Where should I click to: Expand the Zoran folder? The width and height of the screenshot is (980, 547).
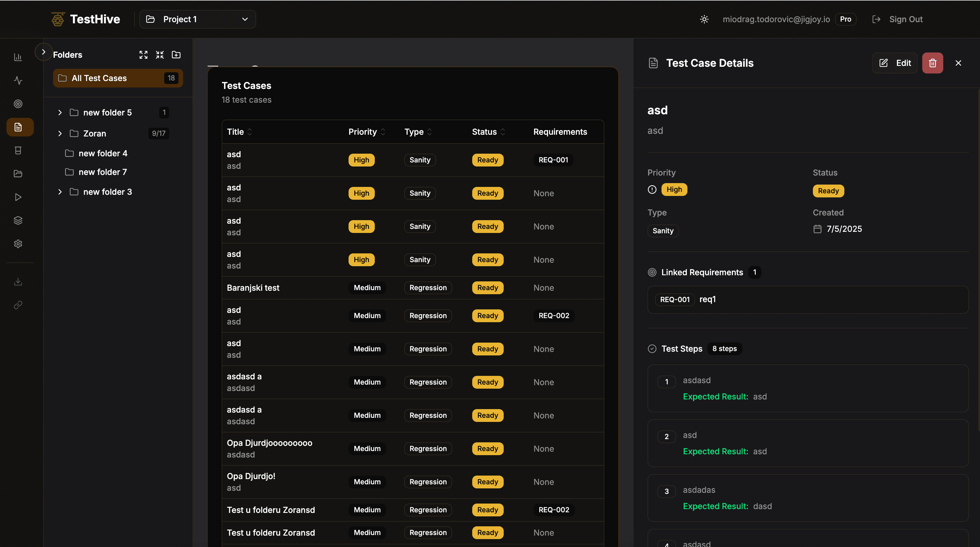point(60,134)
